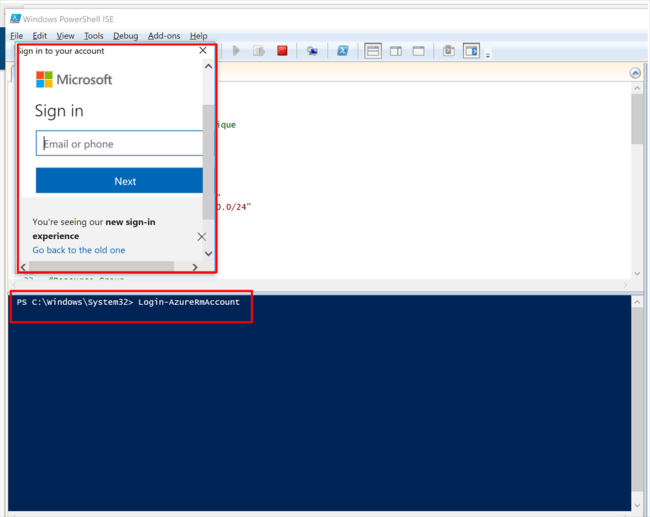Collapse script pane with round chevron button
Image resolution: width=650 pixels, height=517 pixels.
tap(635, 73)
